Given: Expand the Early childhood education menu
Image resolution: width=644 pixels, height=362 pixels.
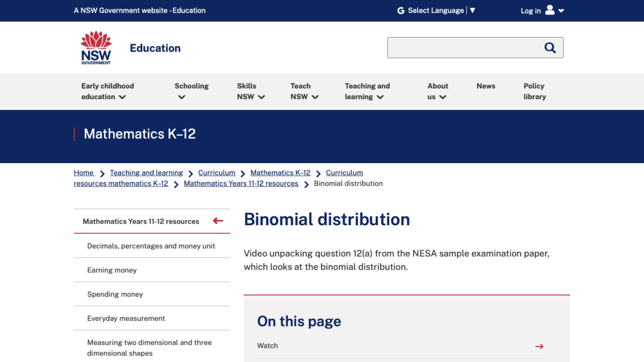Looking at the screenshot, I should pyautogui.click(x=107, y=91).
